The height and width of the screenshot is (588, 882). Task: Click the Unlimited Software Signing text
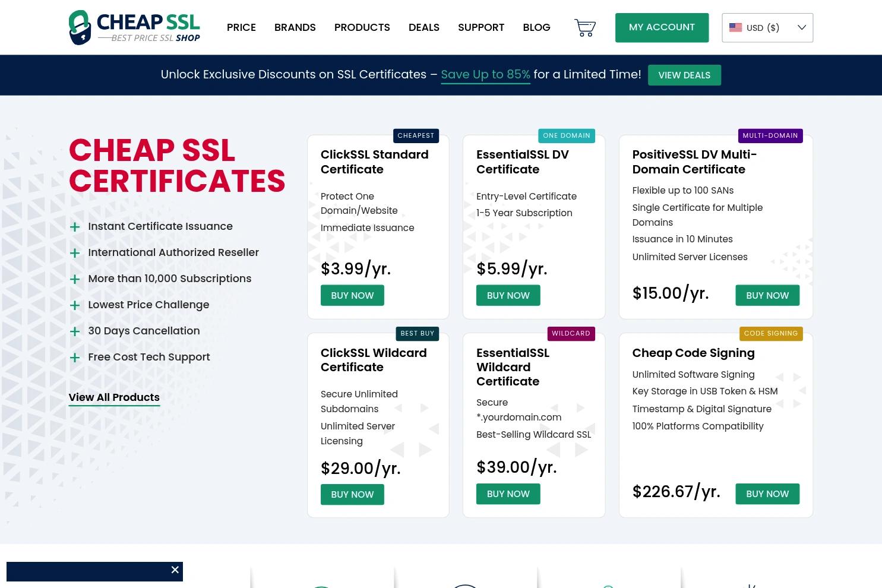click(x=693, y=375)
